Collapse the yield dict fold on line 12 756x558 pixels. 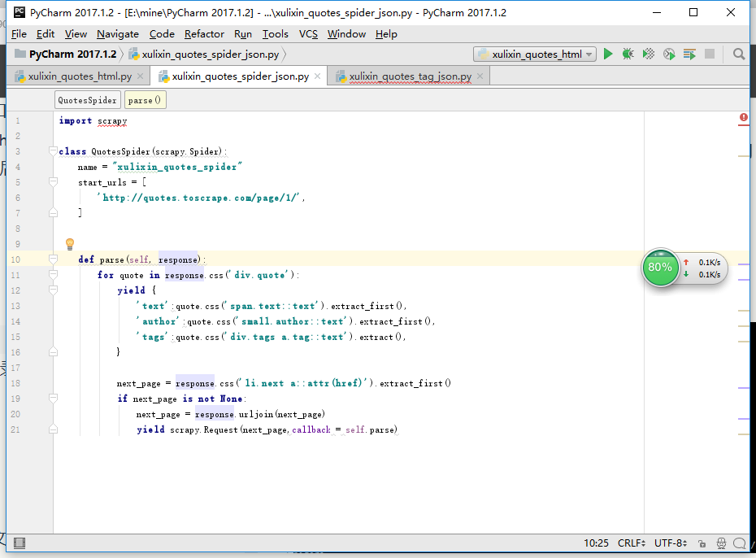[53, 290]
